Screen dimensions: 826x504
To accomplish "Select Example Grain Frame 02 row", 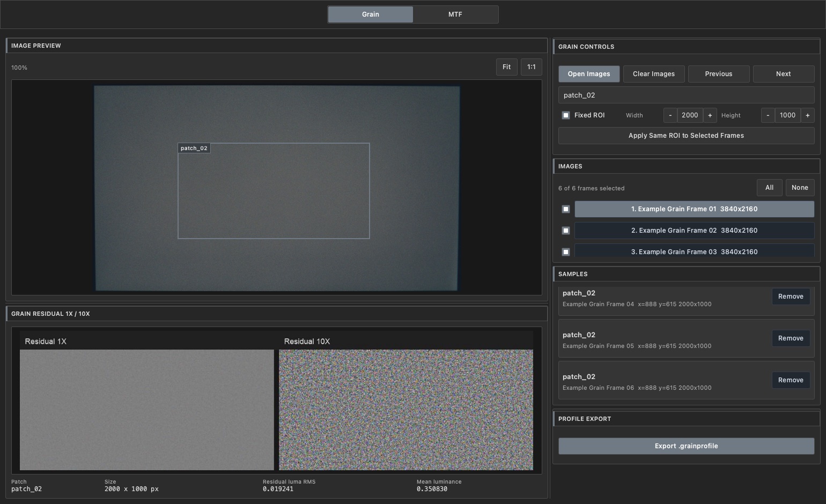I will pos(695,231).
